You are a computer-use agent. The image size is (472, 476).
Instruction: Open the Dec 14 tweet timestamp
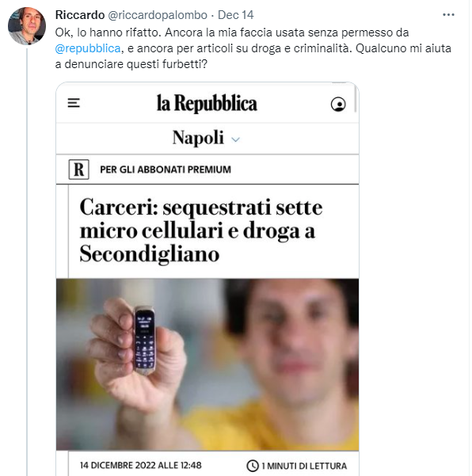pos(235,15)
